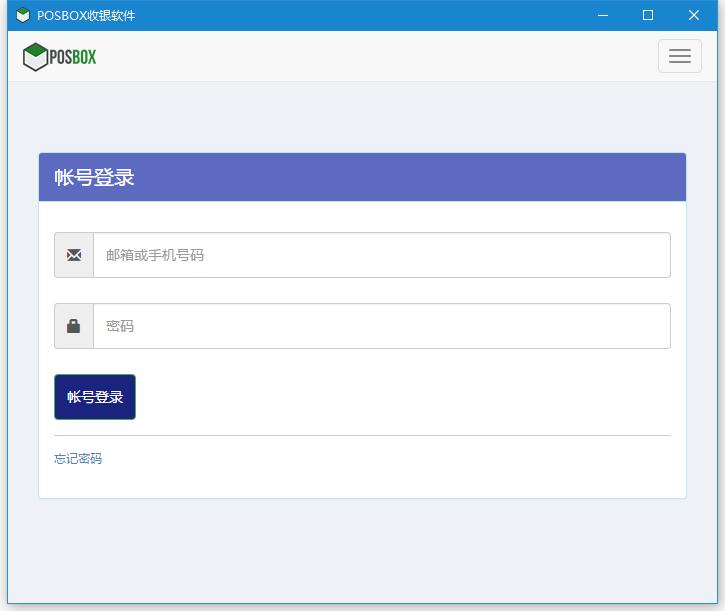Image resolution: width=725 pixels, height=611 pixels.
Task: Minimize the POSBOX window
Action: tap(602, 15)
